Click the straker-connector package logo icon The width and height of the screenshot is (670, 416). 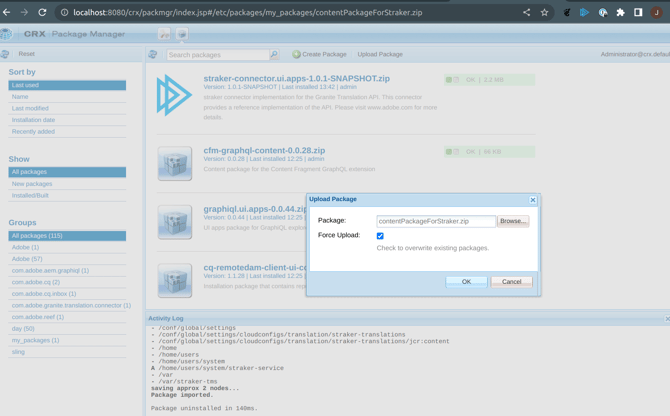[x=174, y=96]
